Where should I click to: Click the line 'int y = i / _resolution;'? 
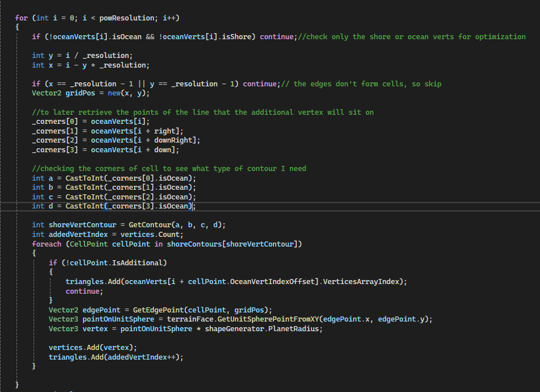click(x=82, y=56)
